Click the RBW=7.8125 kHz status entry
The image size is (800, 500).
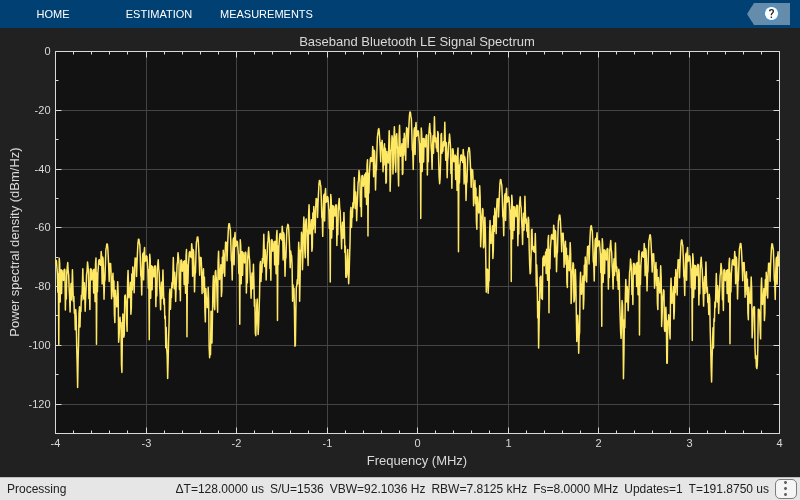point(479,489)
